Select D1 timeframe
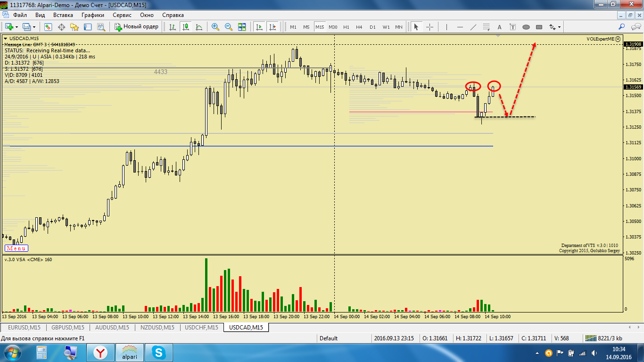This screenshot has height=362, width=644. (x=372, y=27)
